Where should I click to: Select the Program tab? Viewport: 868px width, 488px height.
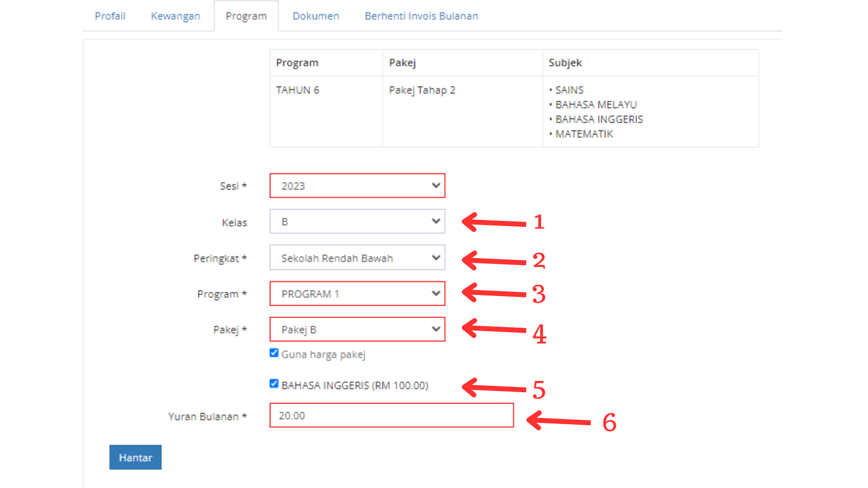(x=246, y=16)
